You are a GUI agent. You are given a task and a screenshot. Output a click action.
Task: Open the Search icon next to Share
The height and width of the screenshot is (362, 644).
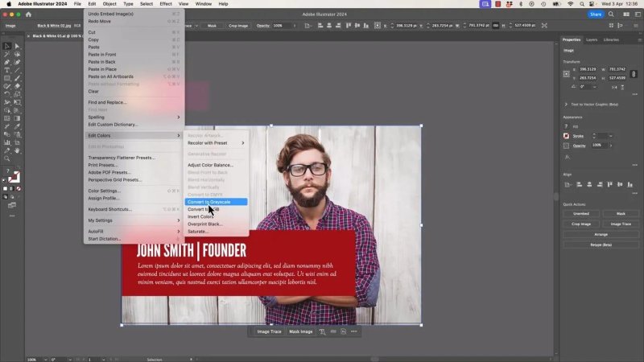(x=611, y=14)
